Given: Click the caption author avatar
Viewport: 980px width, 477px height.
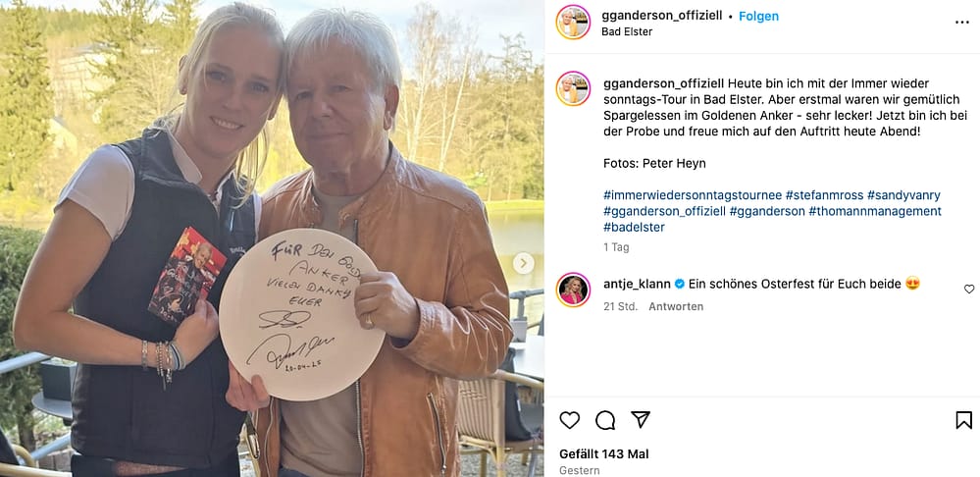Looking at the screenshot, I should [573, 88].
